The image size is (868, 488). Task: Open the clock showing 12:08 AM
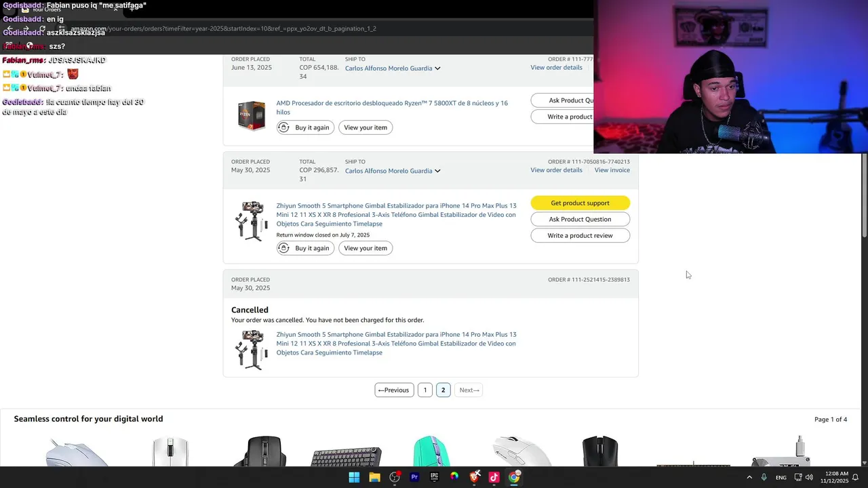(834, 477)
